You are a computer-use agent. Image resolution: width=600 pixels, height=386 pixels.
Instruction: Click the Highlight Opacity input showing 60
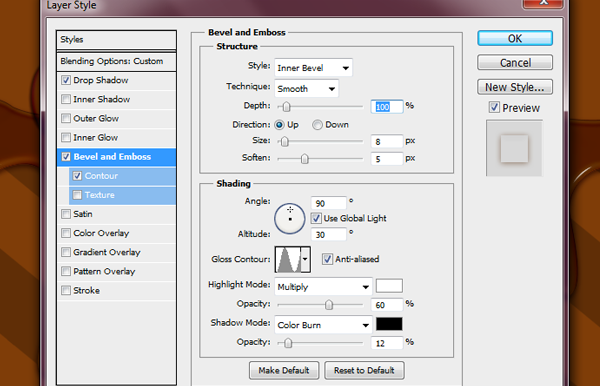point(387,305)
